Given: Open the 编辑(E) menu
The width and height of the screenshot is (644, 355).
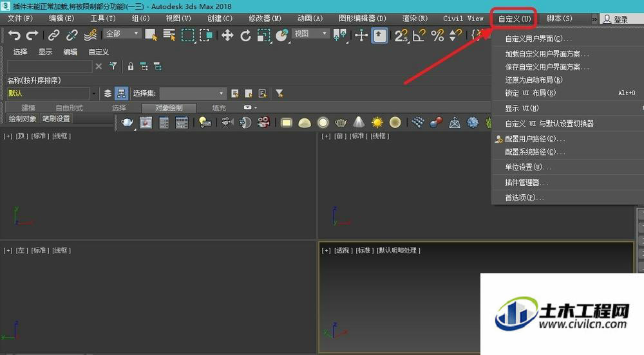Looking at the screenshot, I should pos(62,19).
